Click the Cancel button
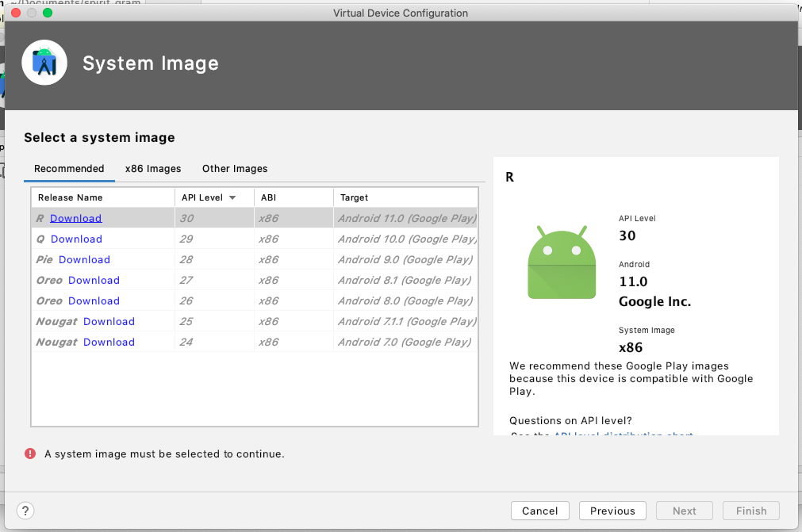Image resolution: width=802 pixels, height=532 pixels. pos(539,511)
